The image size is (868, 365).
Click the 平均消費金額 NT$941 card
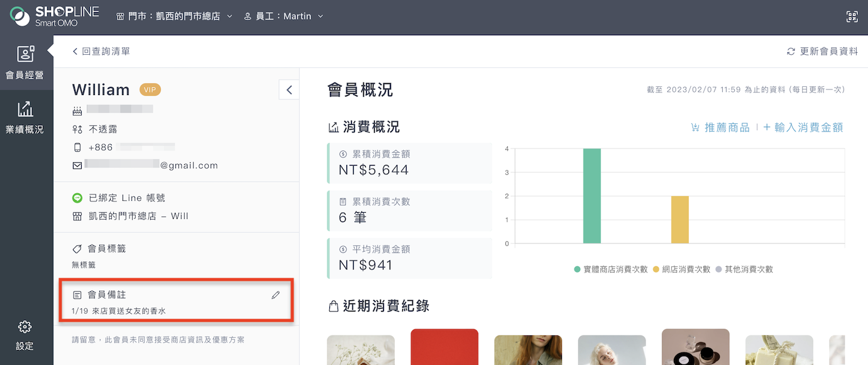(410, 259)
